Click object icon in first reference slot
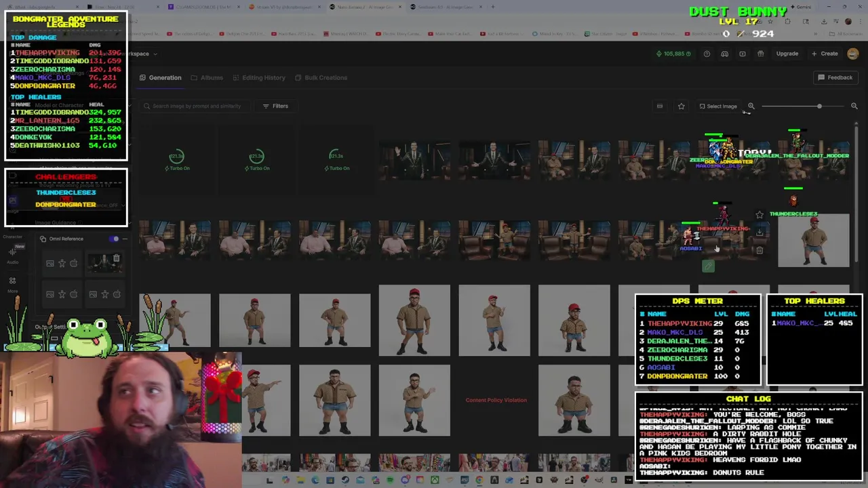This screenshot has width=868, height=488. click(74, 263)
